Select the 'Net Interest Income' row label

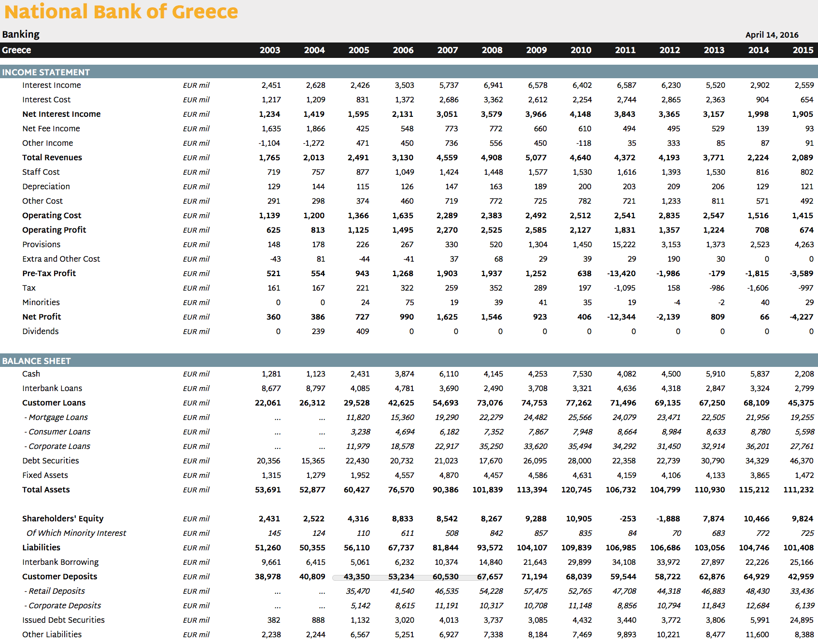61,114
